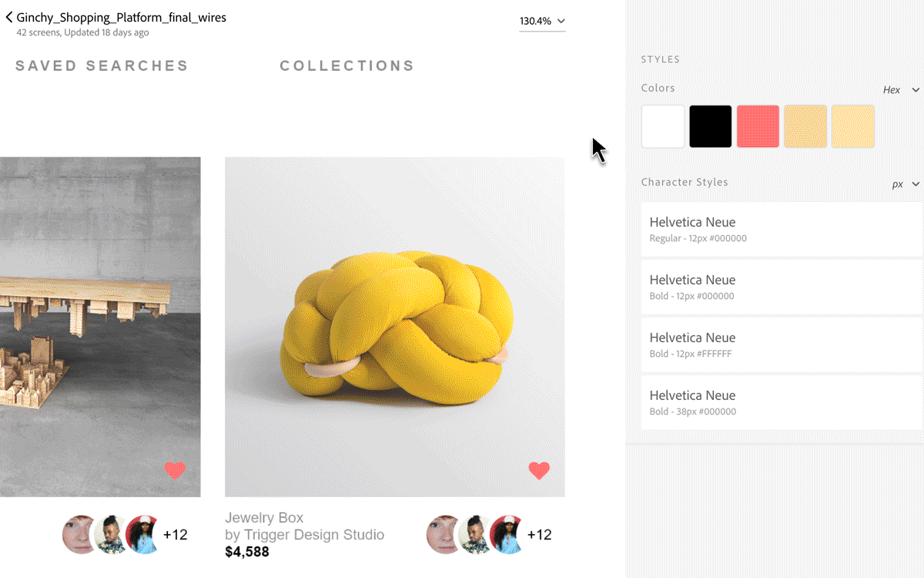Click the first avatar under the wooden table card
The image size is (924, 578).
[80, 535]
